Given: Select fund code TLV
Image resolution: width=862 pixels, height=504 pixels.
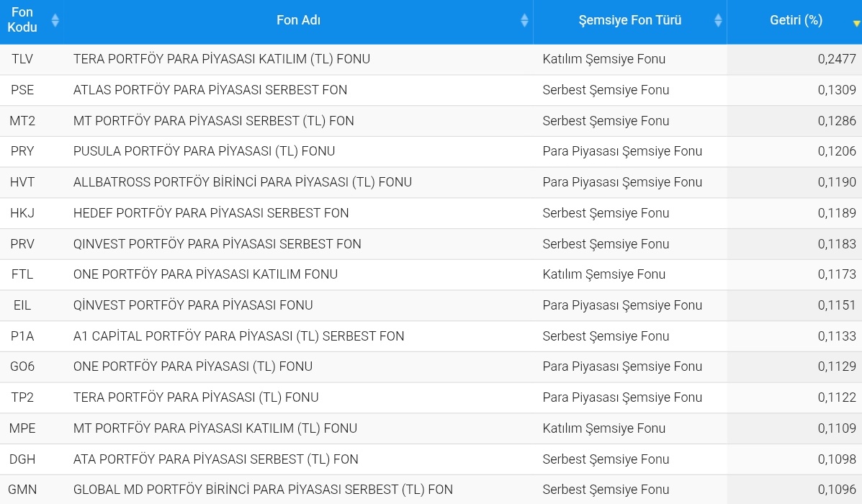Looking at the screenshot, I should click(22, 59).
